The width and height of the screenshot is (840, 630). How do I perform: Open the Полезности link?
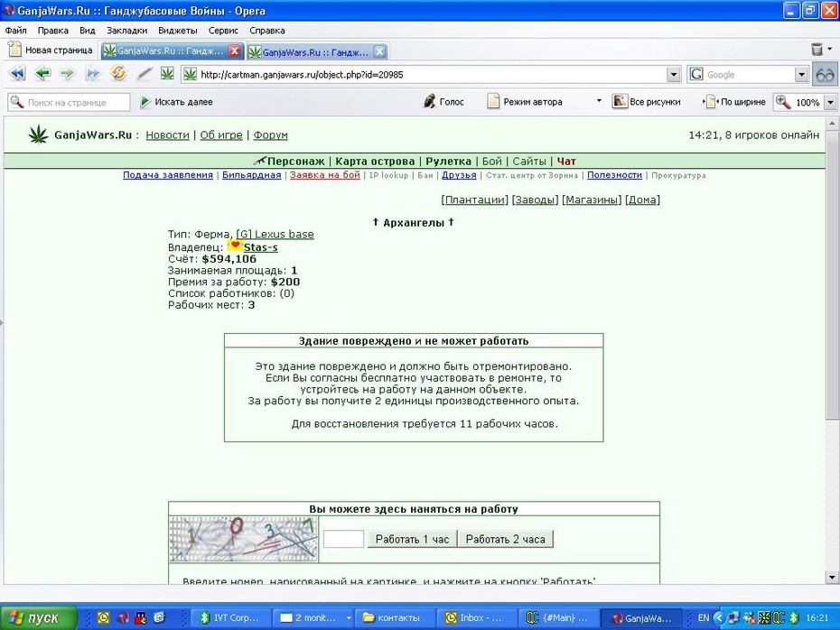tap(614, 175)
